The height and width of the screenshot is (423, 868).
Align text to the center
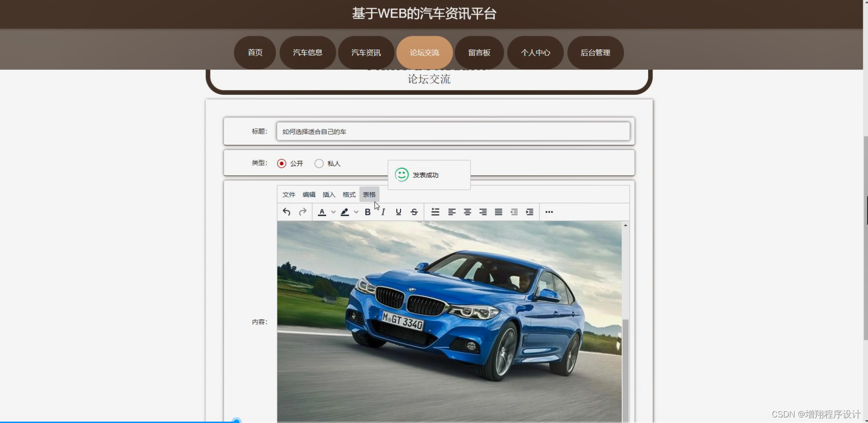pos(467,212)
